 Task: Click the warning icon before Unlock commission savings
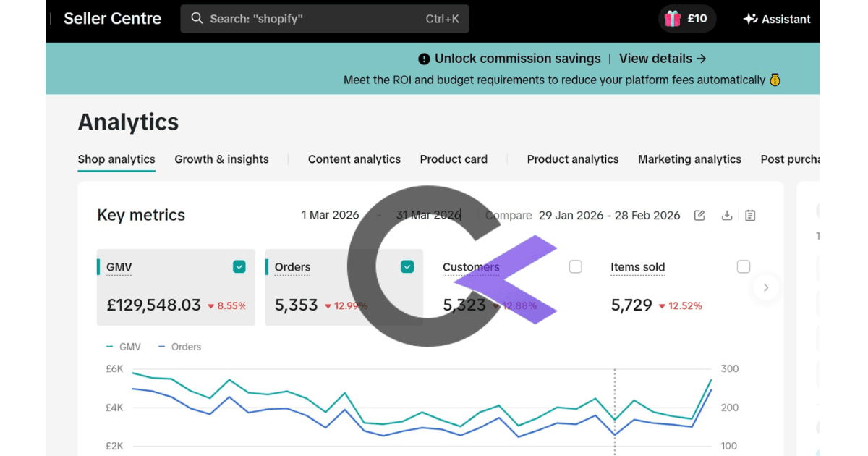pos(424,59)
